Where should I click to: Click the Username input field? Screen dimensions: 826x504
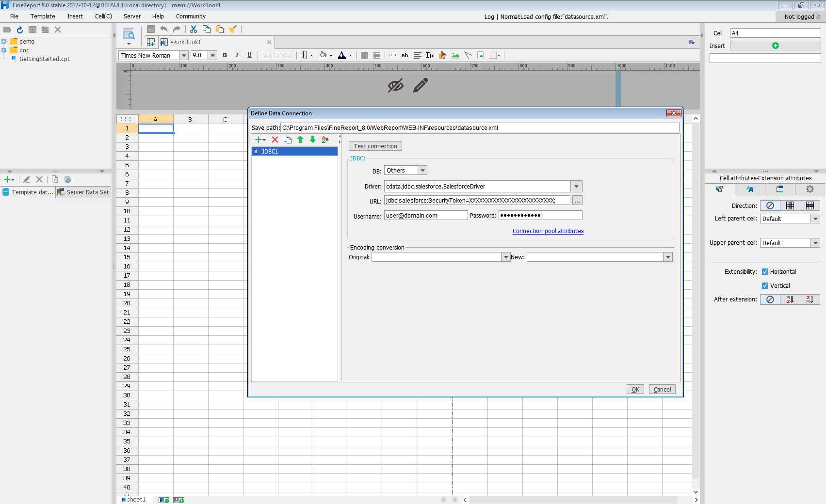425,216
